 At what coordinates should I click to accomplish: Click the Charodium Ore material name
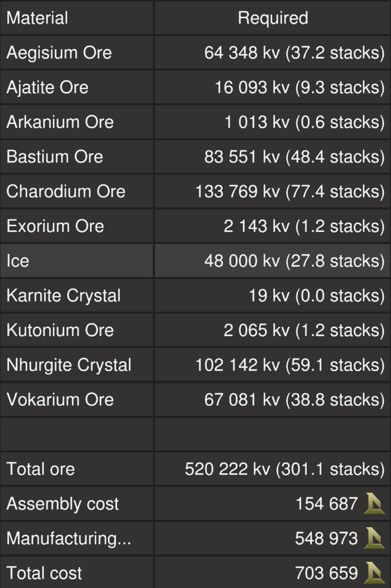click(66, 191)
